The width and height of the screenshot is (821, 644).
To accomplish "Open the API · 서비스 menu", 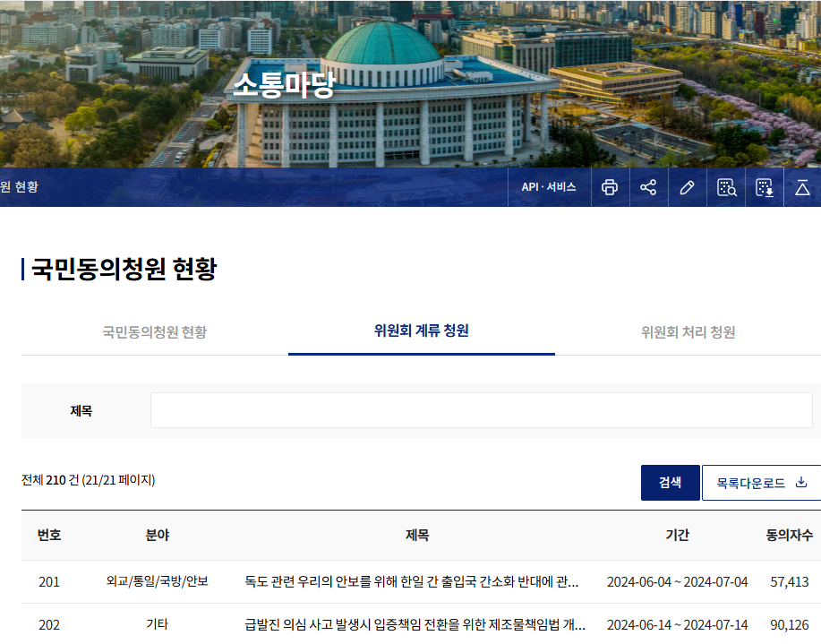I will click(549, 187).
